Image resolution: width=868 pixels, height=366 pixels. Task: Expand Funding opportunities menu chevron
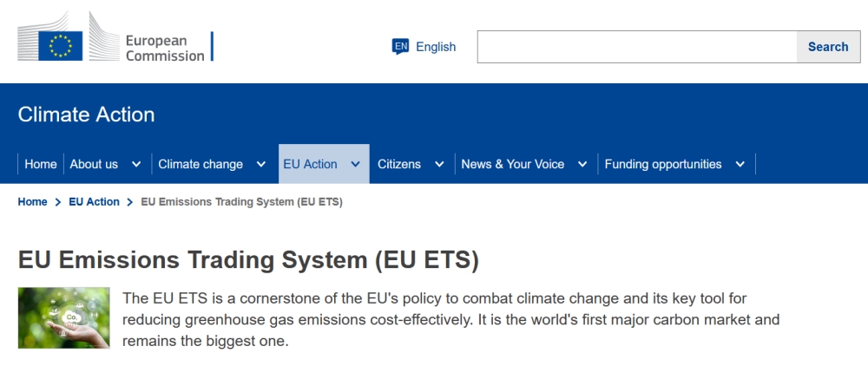(x=740, y=164)
